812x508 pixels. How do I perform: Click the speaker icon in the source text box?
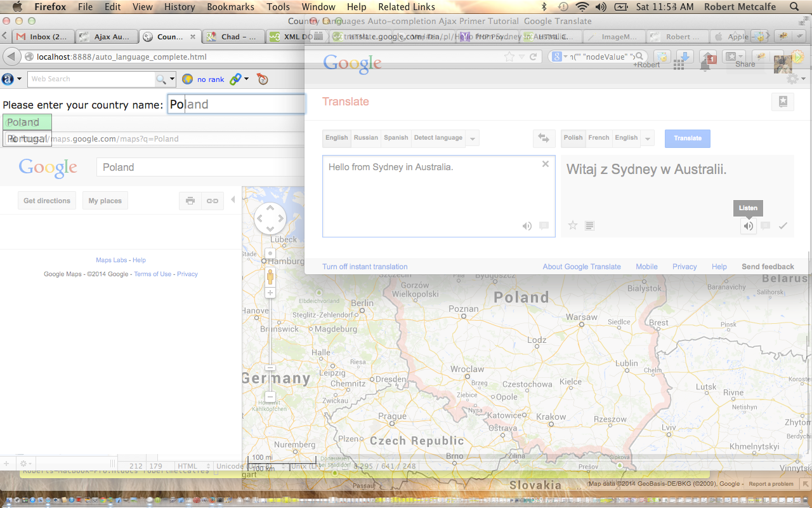[x=527, y=225]
